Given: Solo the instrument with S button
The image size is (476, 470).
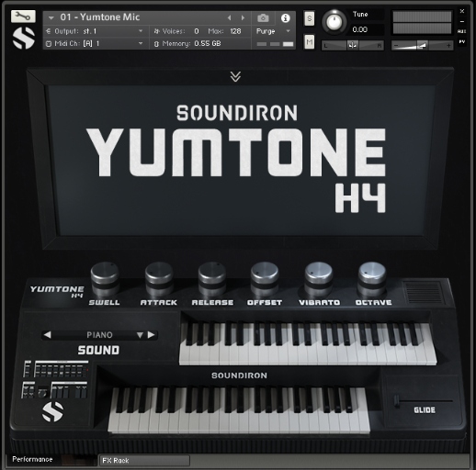Looking at the screenshot, I should click(x=310, y=18).
